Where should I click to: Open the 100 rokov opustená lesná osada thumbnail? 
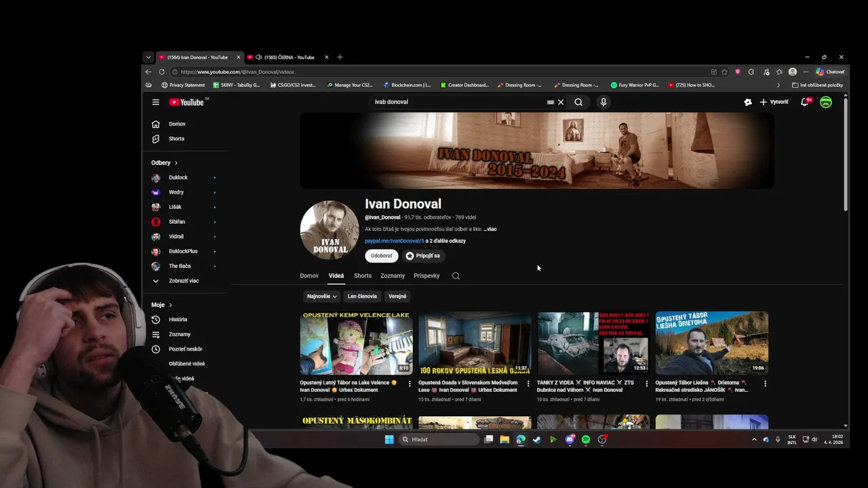tap(475, 343)
